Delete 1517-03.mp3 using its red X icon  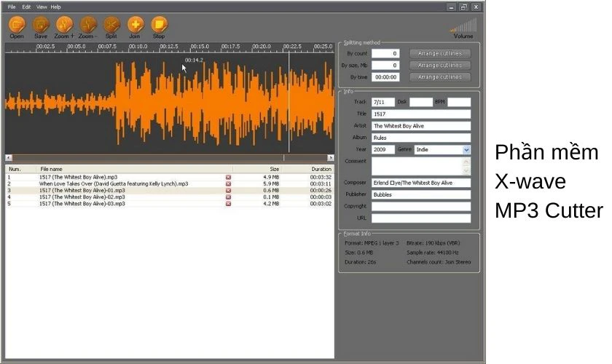pos(228,204)
